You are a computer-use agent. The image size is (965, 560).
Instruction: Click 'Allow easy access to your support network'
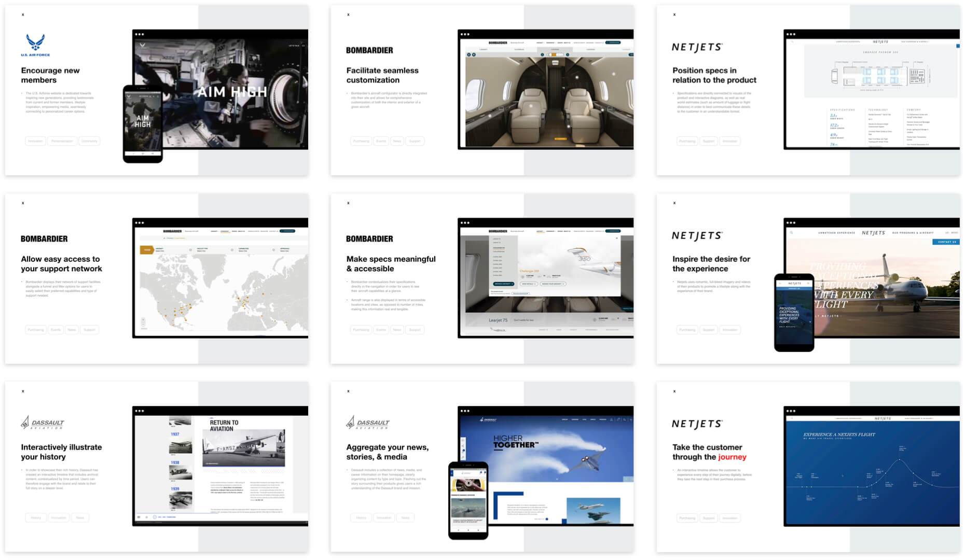pos(62,264)
